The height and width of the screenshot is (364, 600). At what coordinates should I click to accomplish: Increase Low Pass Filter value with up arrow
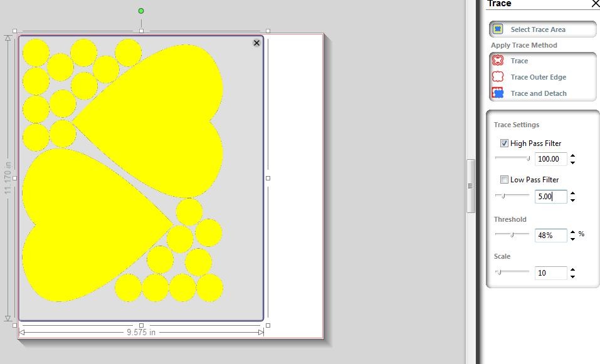[572, 194]
